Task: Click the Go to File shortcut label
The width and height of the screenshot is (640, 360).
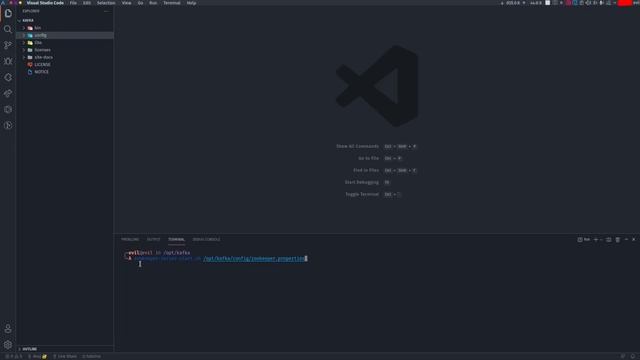Action: pyautogui.click(x=368, y=158)
